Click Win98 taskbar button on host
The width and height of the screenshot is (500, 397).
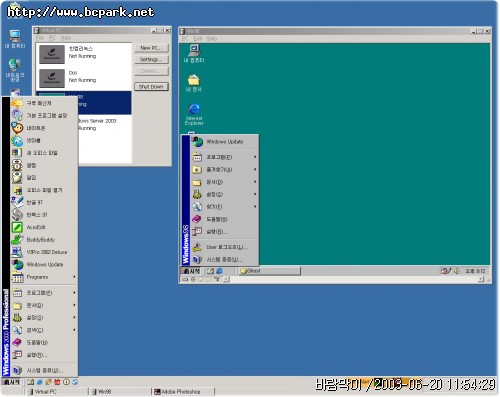click(x=120, y=392)
